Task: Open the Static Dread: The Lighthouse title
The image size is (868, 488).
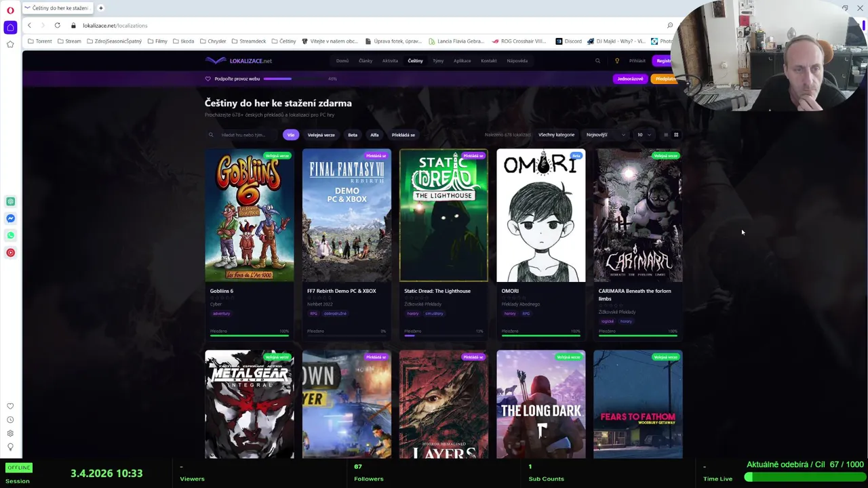Action: 437,291
